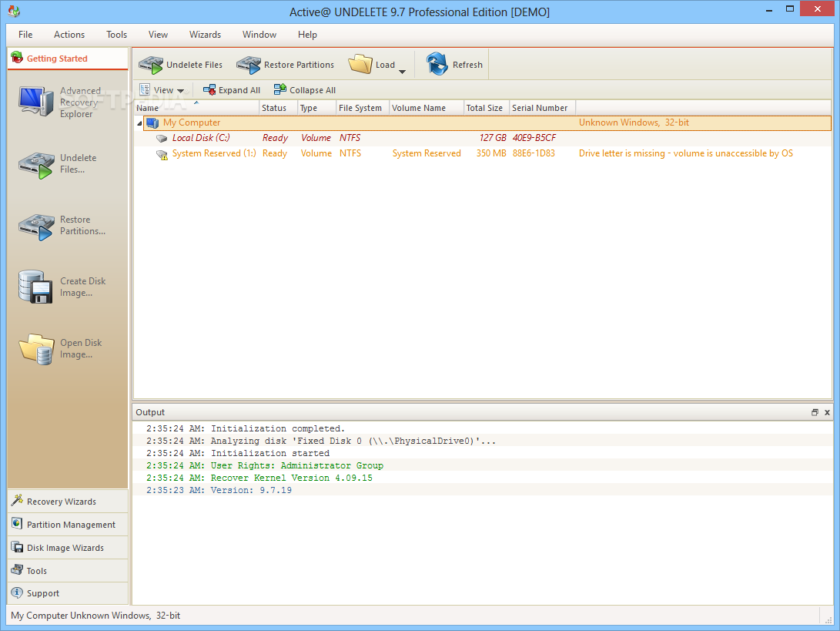Sort by Type column header

pos(316,108)
